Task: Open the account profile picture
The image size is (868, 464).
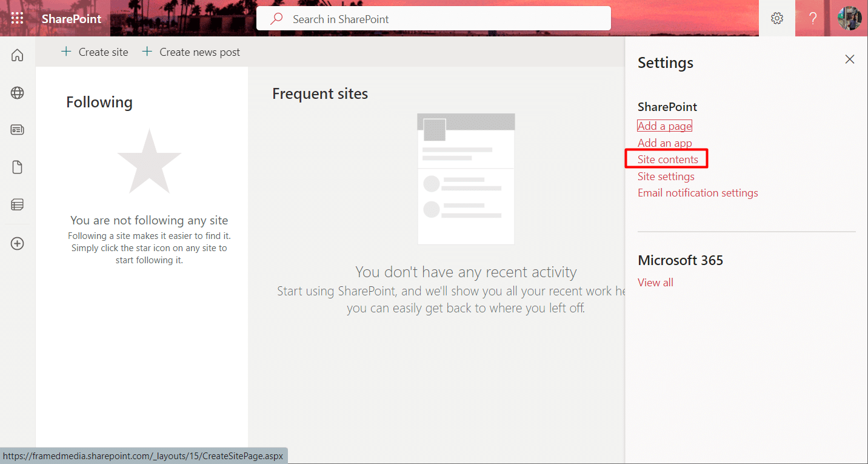Action: (850, 18)
